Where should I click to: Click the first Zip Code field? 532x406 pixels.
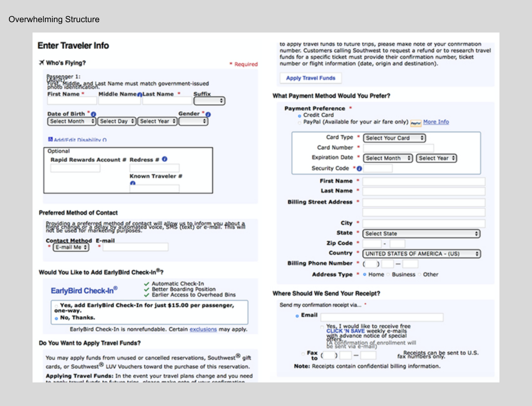click(372, 243)
